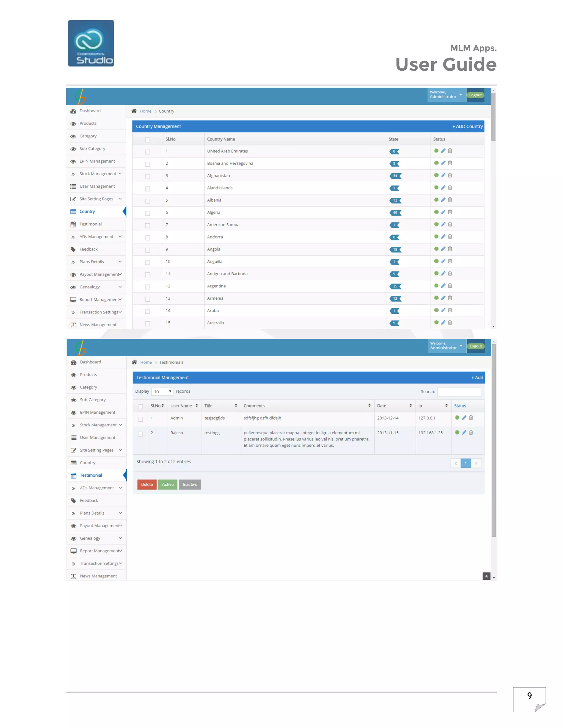Expand Stock Management in top sidebar
This screenshot has height=728, width=563.
point(98,174)
